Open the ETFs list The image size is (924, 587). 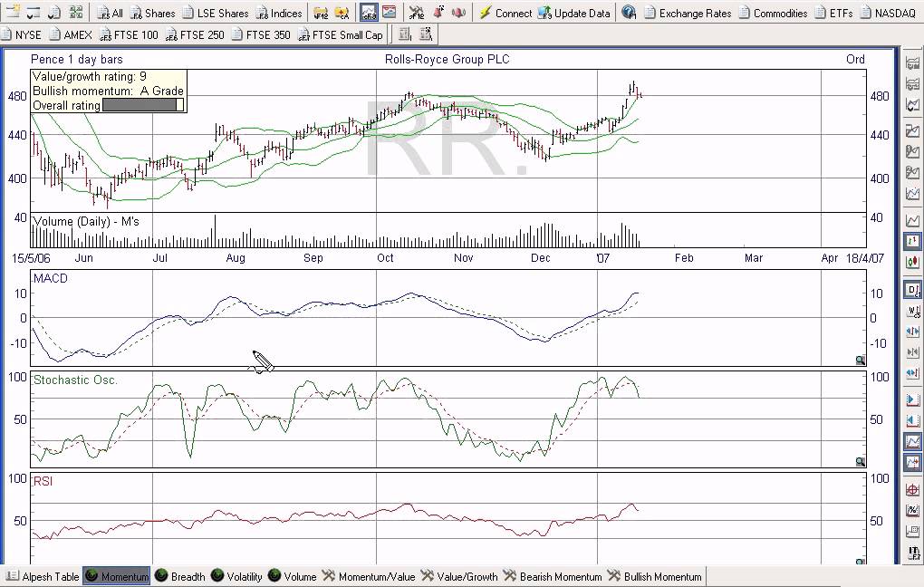pos(833,13)
